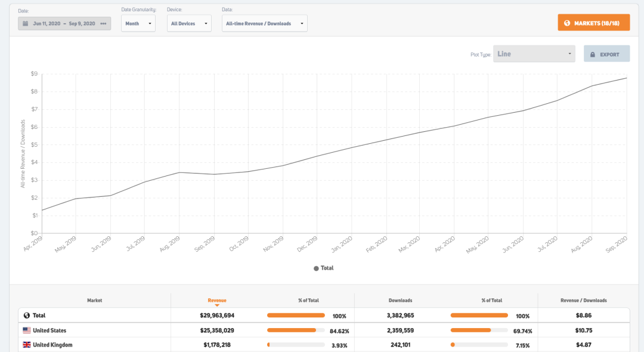The image size is (644, 352).
Task: Open the All-time Revenue / Downloads dropdown
Action: pos(264,24)
